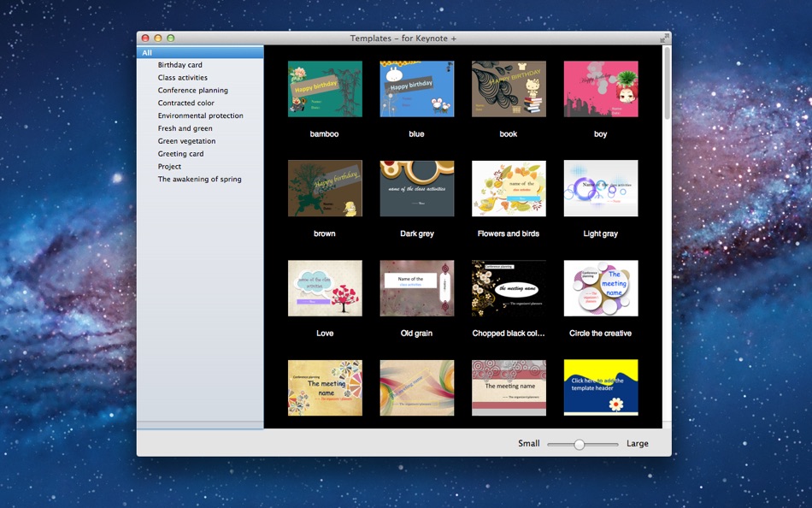
Task: Pick the Circle the creative template
Action: tap(601, 288)
